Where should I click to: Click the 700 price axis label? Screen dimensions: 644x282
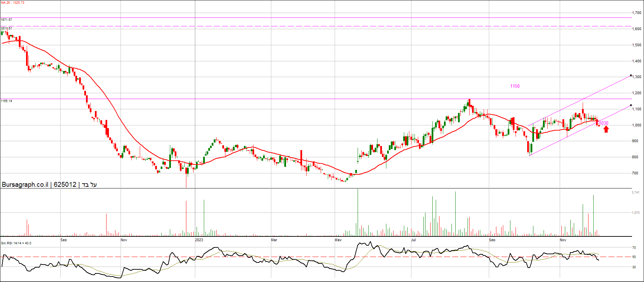[635, 173]
